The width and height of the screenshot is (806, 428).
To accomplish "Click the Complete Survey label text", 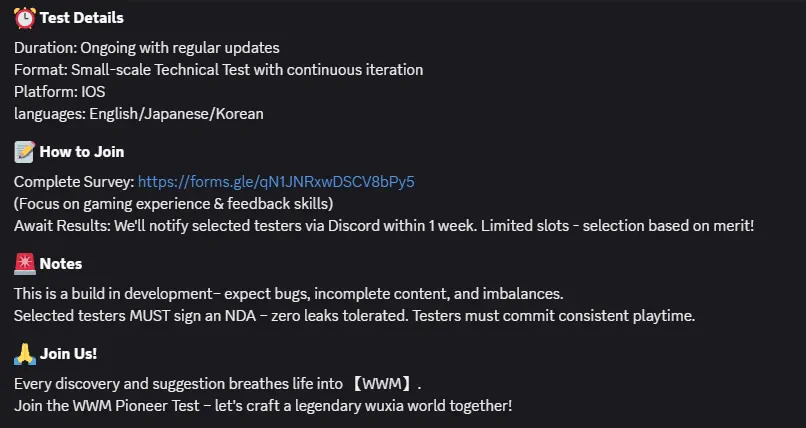I will pos(74,182).
